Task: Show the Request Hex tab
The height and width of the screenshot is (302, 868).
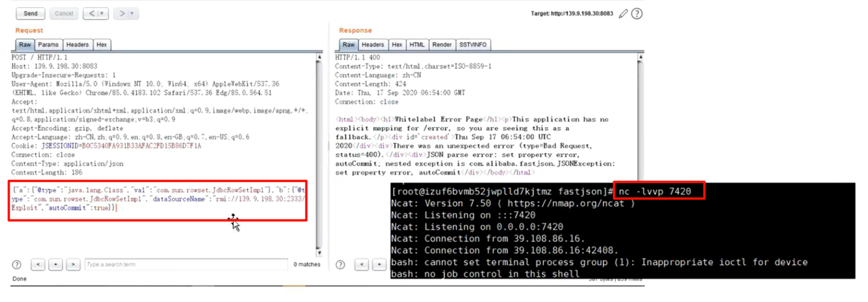Action: click(101, 45)
